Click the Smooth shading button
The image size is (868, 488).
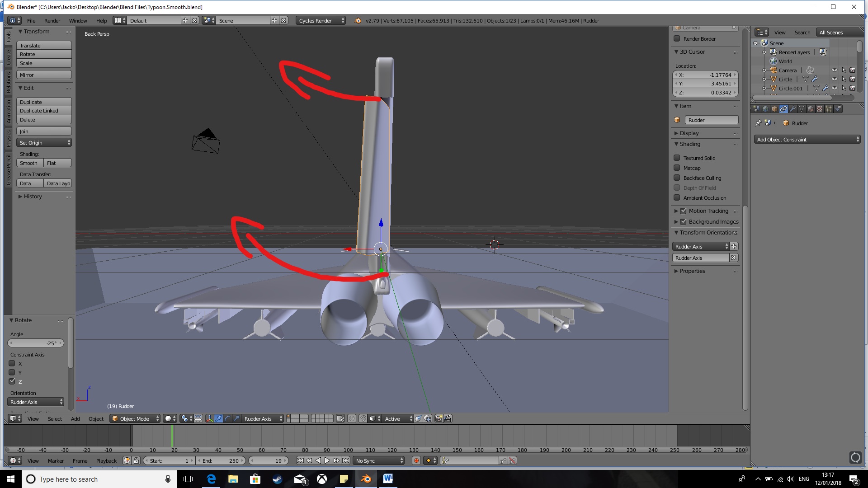click(29, 163)
